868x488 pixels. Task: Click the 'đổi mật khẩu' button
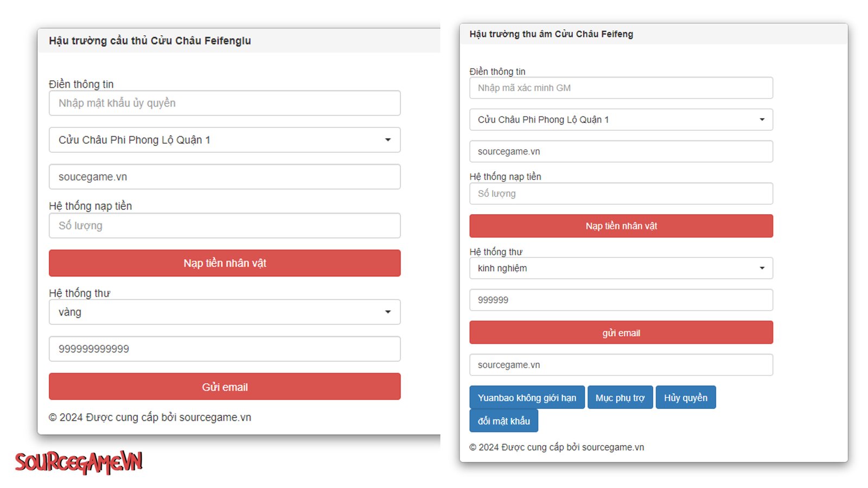click(503, 421)
